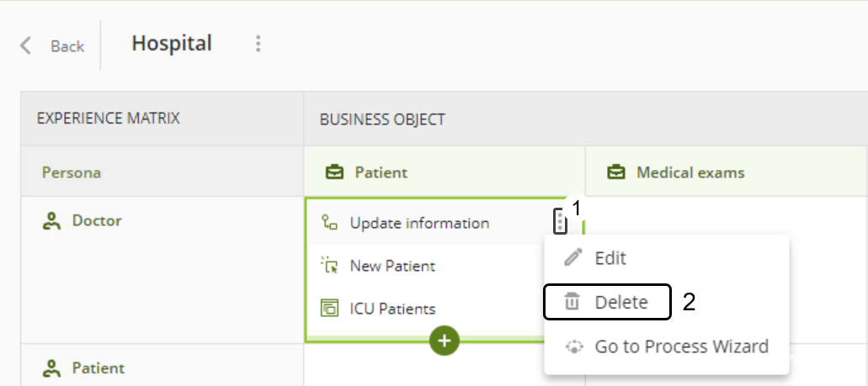This screenshot has height=386, width=868.
Task: Click the Back arrow chevron
Action: tap(26, 45)
